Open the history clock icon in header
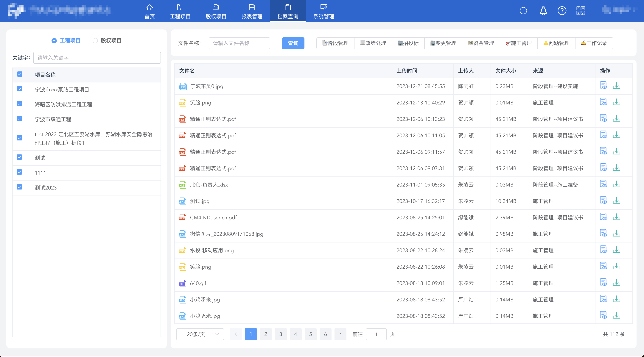This screenshot has width=644, height=357. (523, 11)
